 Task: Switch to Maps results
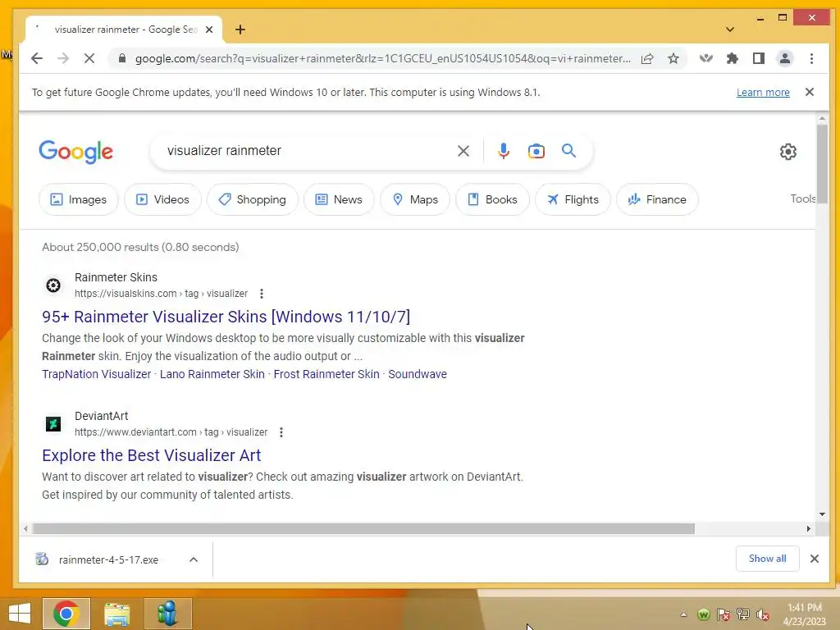click(x=415, y=199)
